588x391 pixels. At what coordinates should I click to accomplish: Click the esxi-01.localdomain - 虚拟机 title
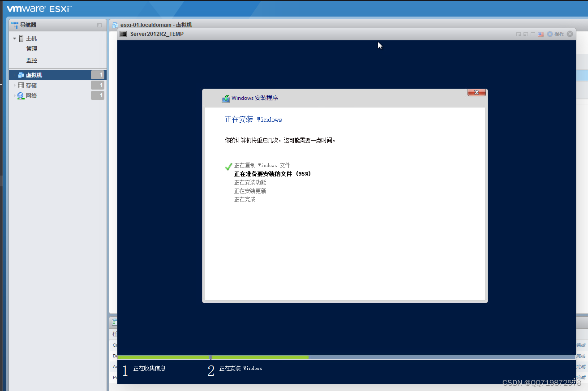click(156, 25)
